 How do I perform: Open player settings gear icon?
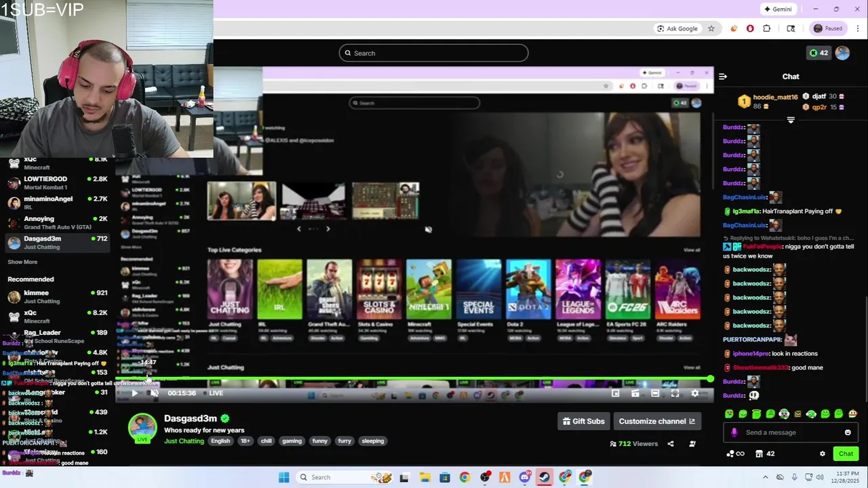click(694, 393)
